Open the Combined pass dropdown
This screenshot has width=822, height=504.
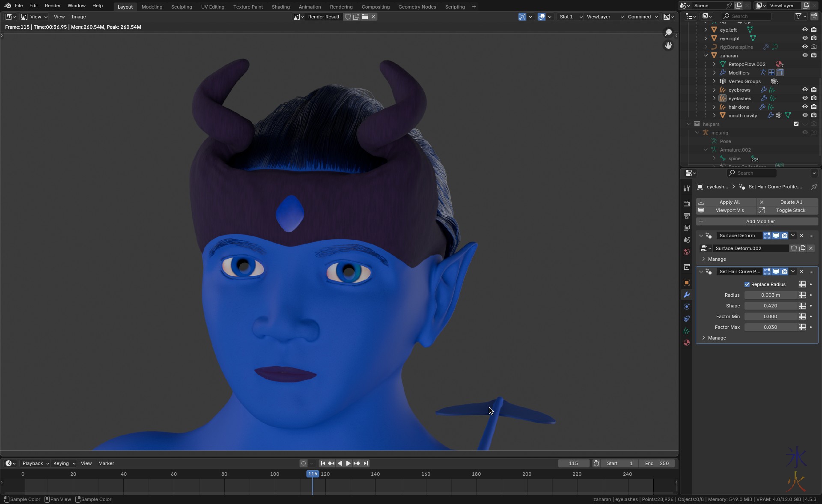click(x=642, y=17)
